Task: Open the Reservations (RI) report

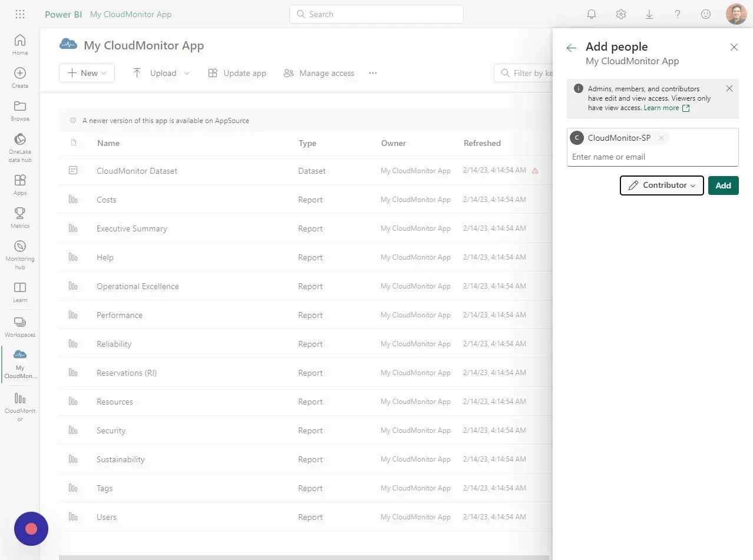Action: (x=127, y=373)
